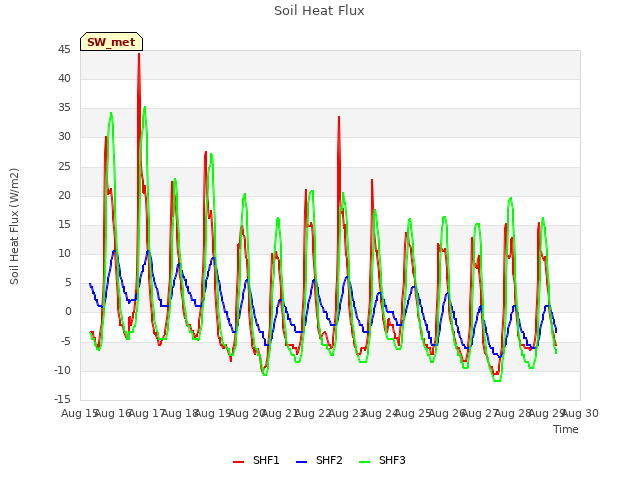
Task: Click the Soil Heat Flux (W/m2) axis label
Action: tap(14, 226)
